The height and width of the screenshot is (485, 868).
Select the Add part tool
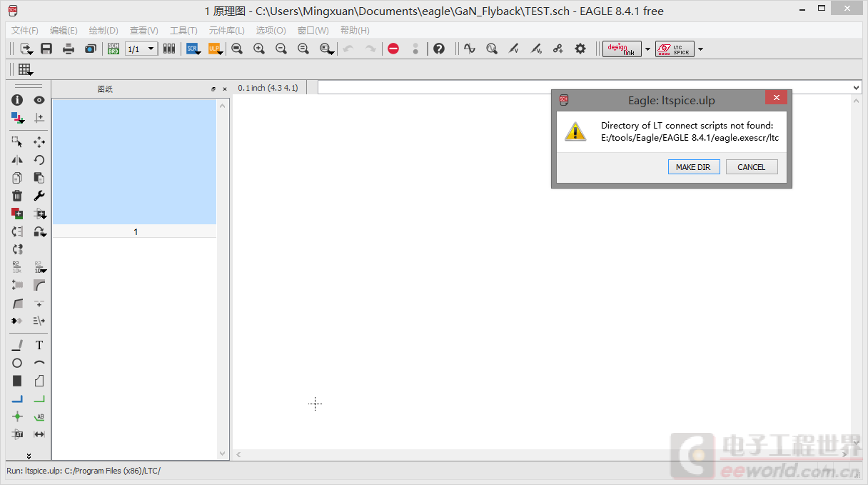click(17, 214)
